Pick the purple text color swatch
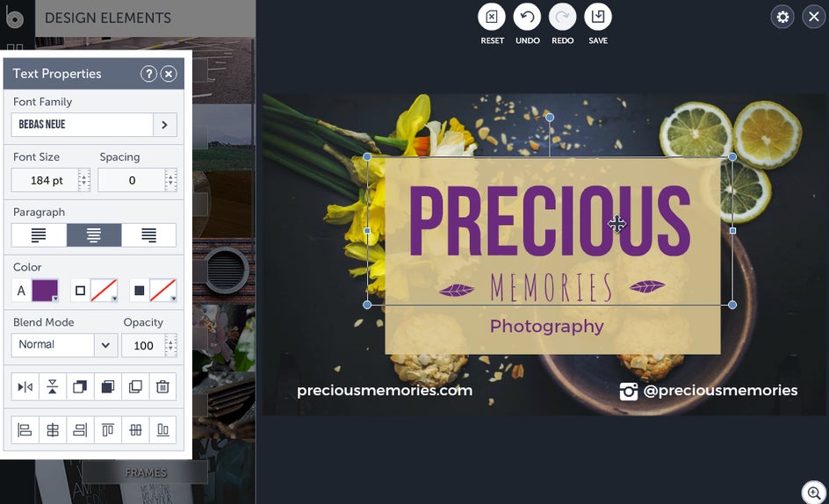 click(45, 291)
